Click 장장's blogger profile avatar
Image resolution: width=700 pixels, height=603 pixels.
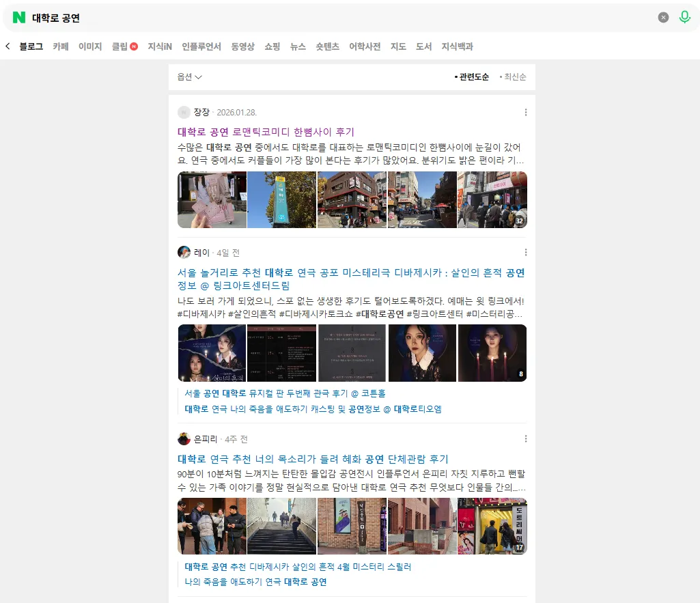[x=184, y=113]
